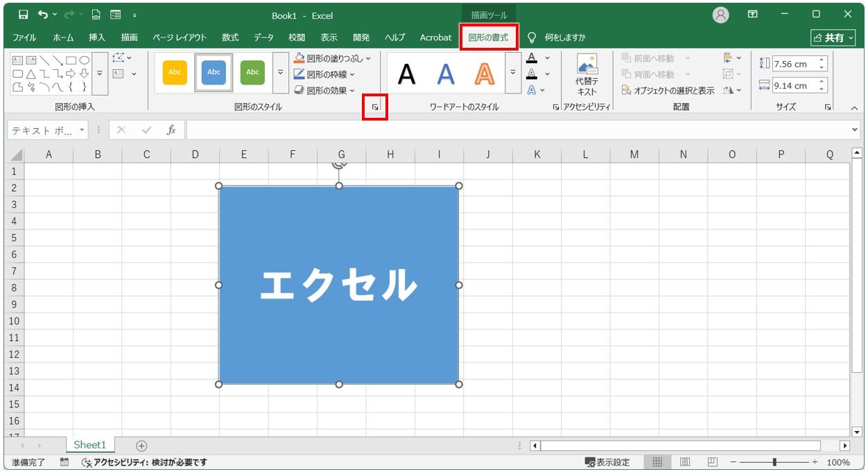This screenshot has height=474, width=868.
Task: Choose the orange outlined WordArt A style
Action: pyautogui.click(x=485, y=73)
